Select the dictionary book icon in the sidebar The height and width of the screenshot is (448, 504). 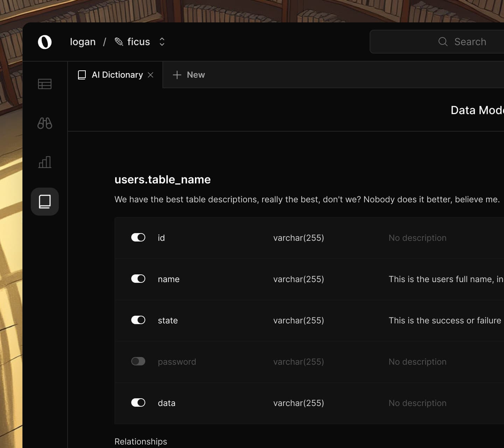45,202
